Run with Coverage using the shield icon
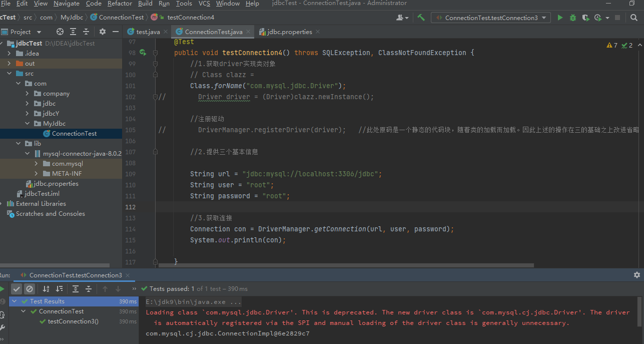644x344 pixels. pos(585,18)
